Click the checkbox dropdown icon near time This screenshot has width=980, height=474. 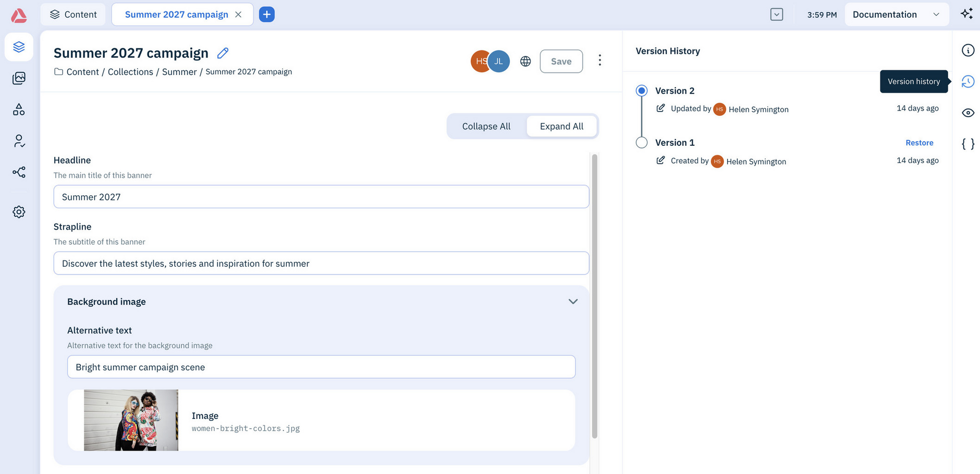tap(777, 15)
